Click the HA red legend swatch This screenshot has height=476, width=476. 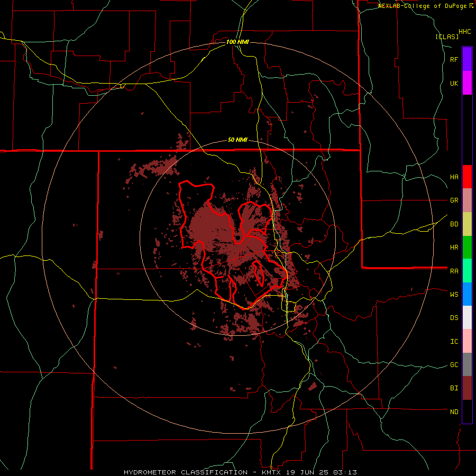click(x=467, y=177)
